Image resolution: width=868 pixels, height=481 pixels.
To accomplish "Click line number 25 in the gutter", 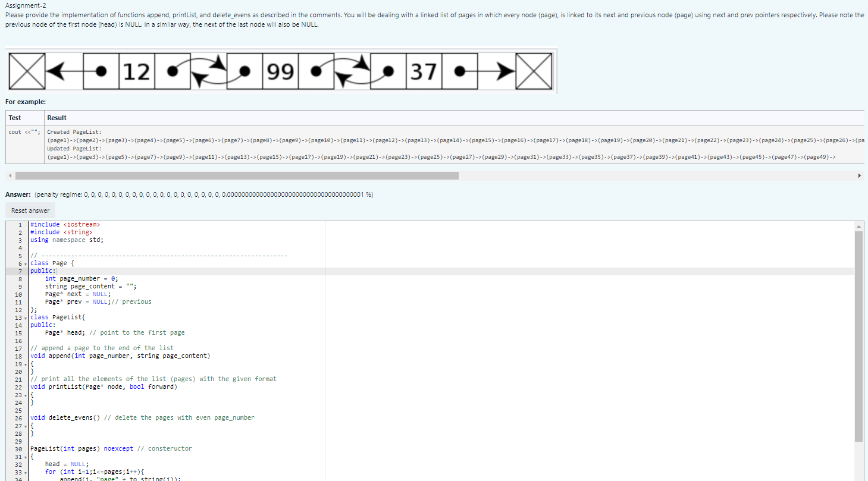I will coord(18,410).
